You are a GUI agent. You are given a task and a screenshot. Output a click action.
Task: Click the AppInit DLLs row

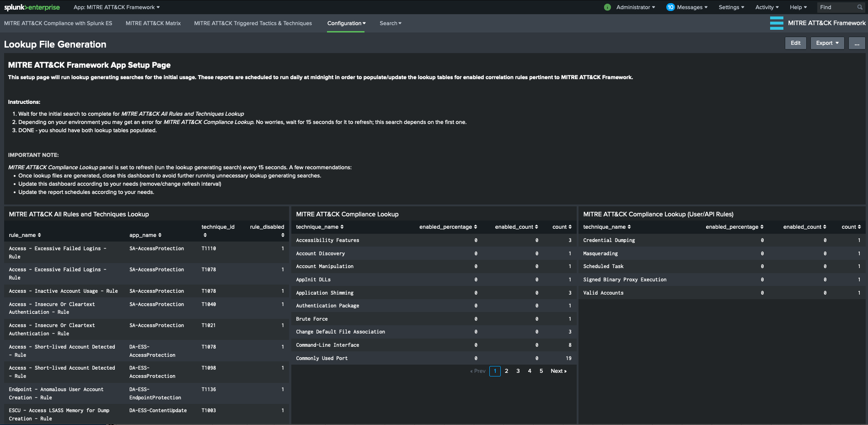[434, 280]
